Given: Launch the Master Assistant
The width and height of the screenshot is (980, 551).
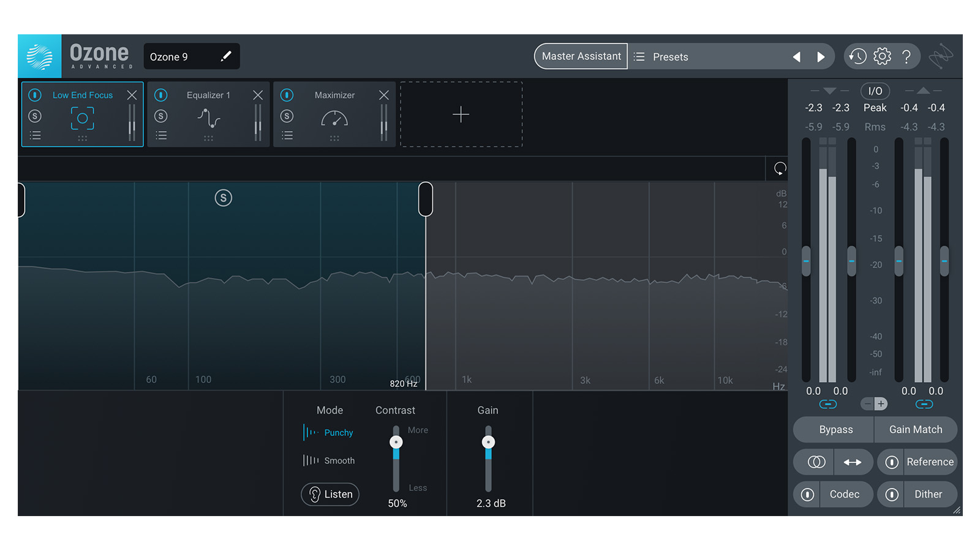Looking at the screenshot, I should pyautogui.click(x=581, y=56).
